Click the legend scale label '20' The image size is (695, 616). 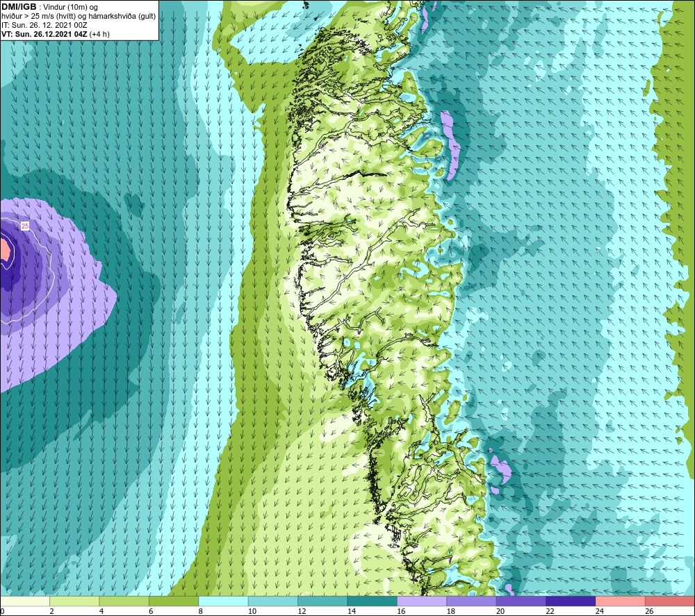tap(500, 611)
